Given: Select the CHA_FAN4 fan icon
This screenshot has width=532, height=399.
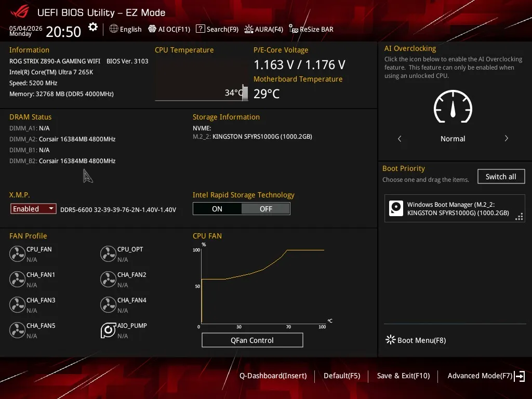Looking at the screenshot, I should point(108,304).
